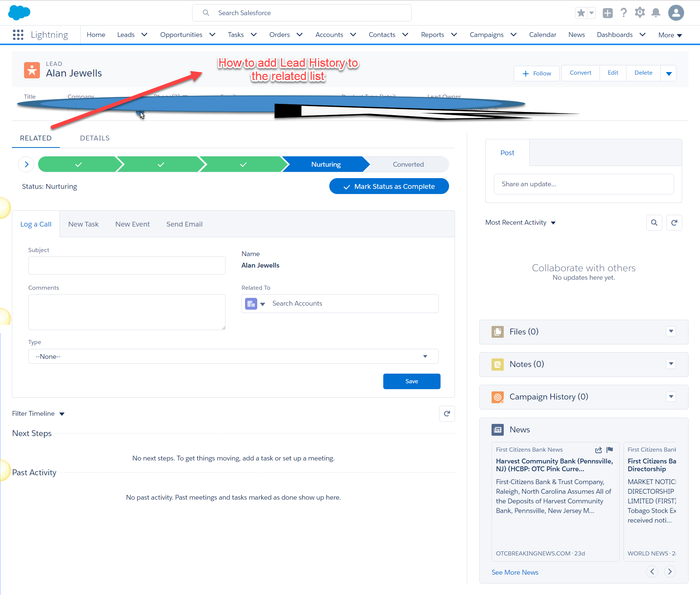Open more lead actions dropdown
Viewport: 700px width, 595px height.
pos(669,73)
